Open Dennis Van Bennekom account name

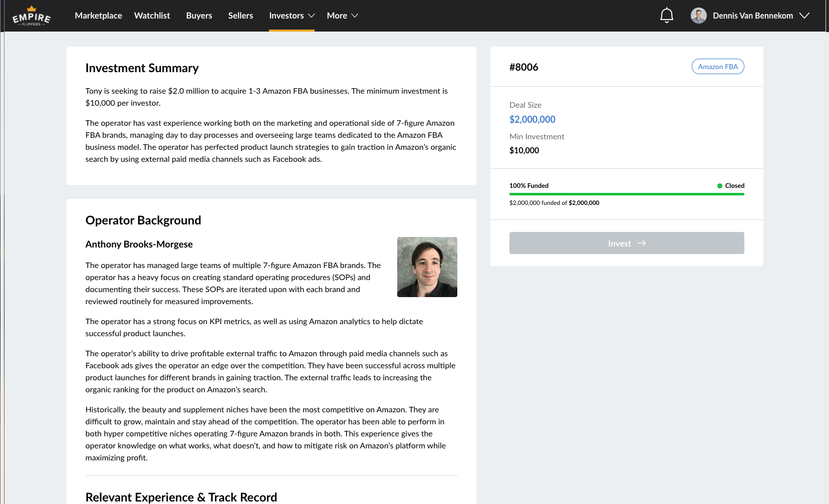(x=753, y=16)
